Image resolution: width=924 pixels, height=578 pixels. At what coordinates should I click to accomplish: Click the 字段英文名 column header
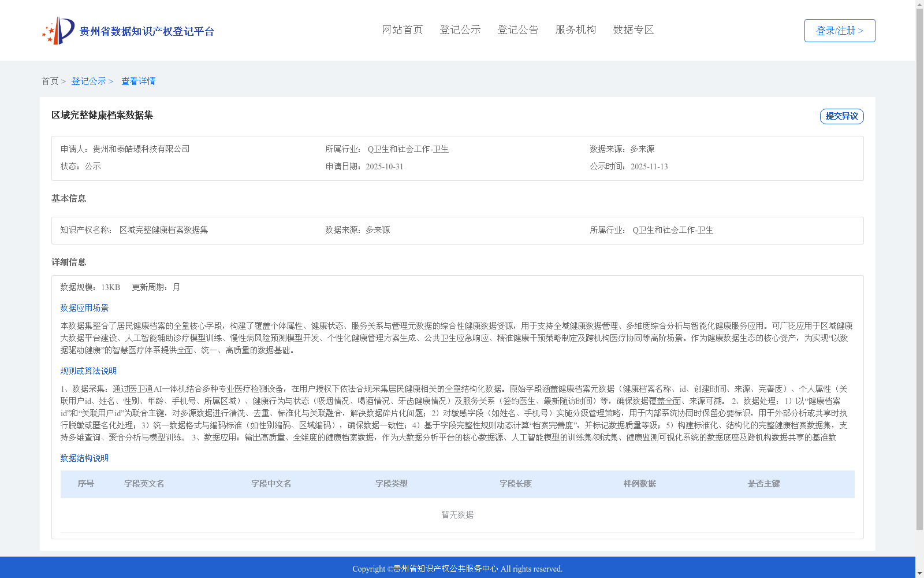144,484
